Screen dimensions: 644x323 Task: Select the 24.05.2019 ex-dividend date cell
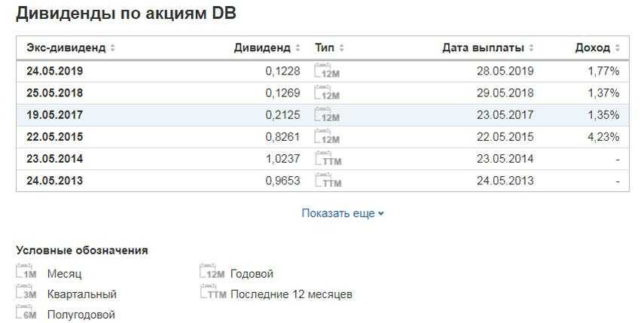[x=54, y=72]
